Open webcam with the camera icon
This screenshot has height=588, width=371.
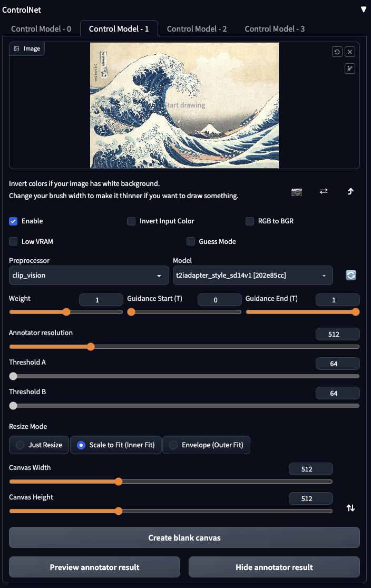(x=297, y=192)
